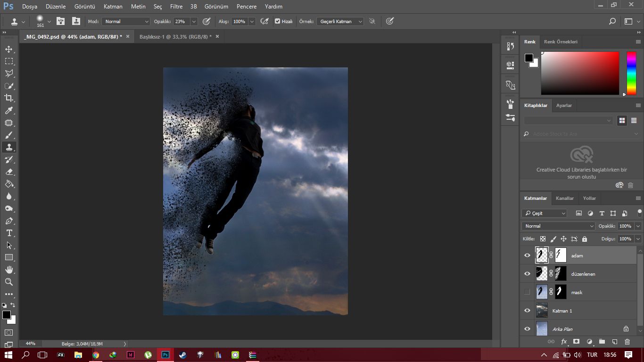
Task: Hide the düzenlenen layer
Action: pos(528,274)
